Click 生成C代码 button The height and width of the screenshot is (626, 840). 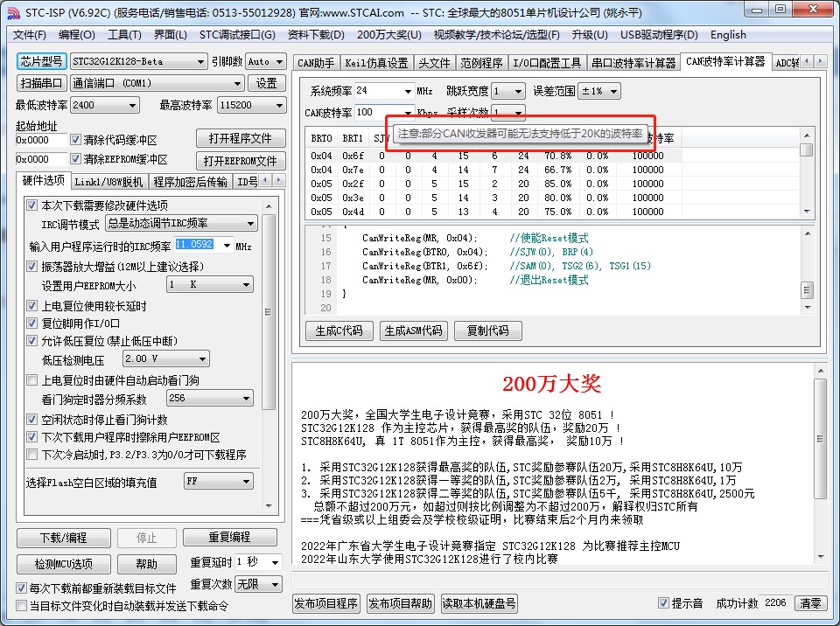coord(339,330)
